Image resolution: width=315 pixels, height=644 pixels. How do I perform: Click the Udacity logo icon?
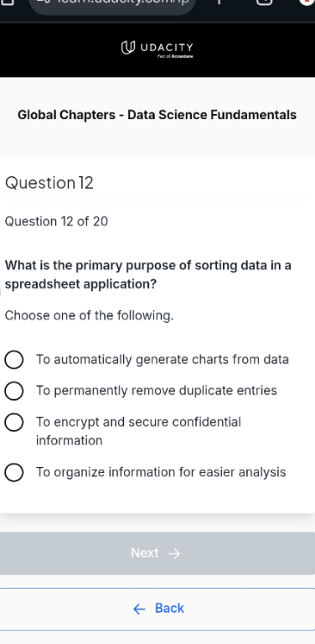[x=128, y=48]
